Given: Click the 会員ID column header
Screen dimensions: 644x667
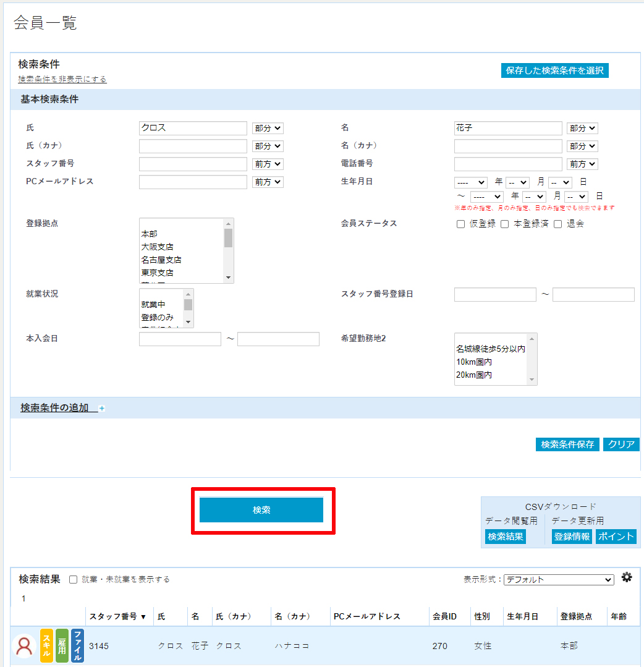Looking at the screenshot, I should click(444, 616).
